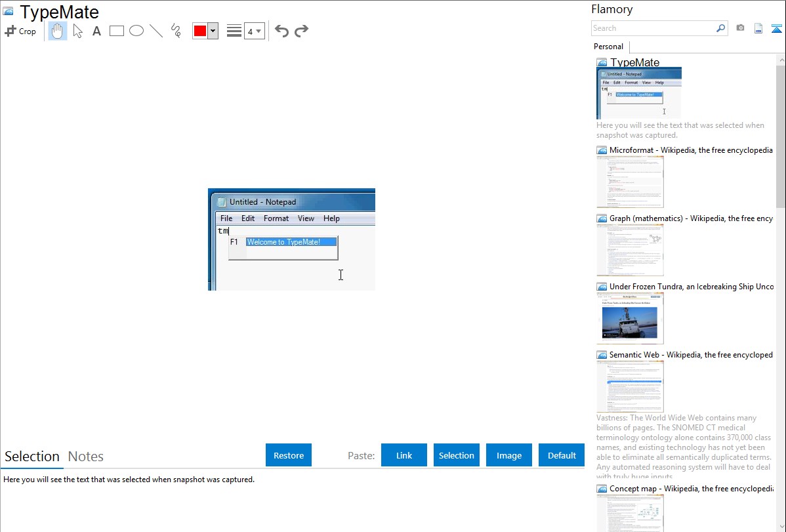Click the Flamory panel heading
Image resolution: width=786 pixels, height=532 pixels.
click(612, 9)
